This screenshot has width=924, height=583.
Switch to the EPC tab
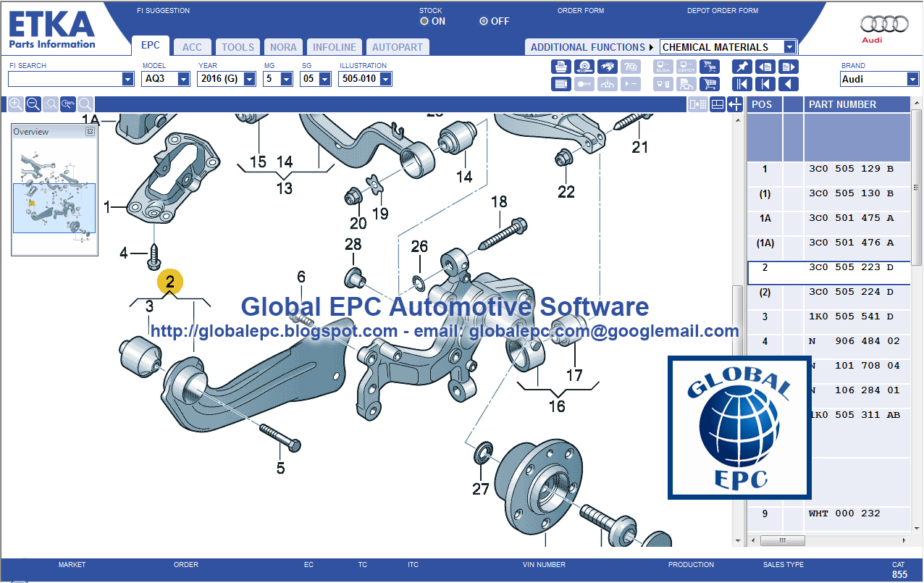[151, 46]
